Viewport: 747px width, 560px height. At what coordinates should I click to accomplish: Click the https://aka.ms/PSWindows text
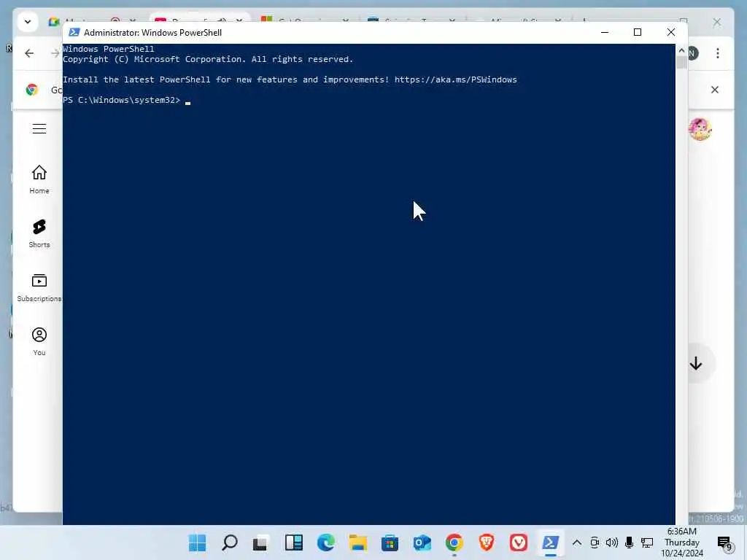pyautogui.click(x=455, y=79)
